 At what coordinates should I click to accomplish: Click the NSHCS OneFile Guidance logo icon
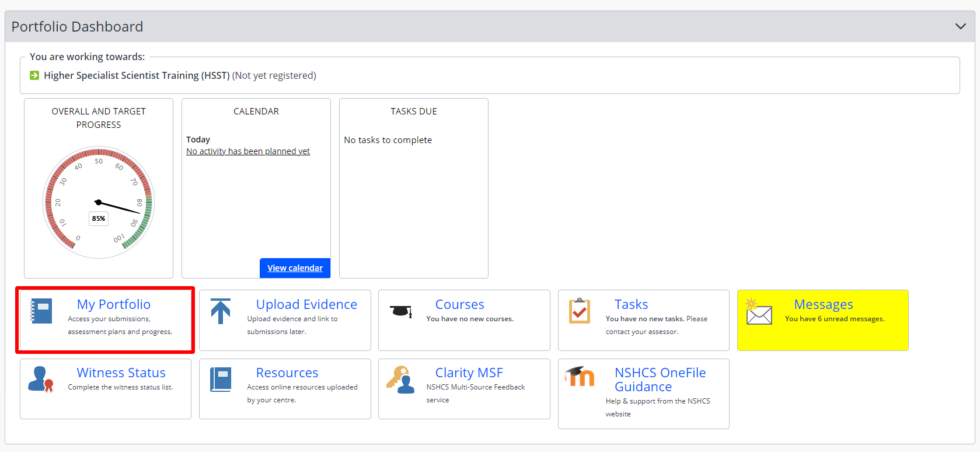click(x=580, y=377)
